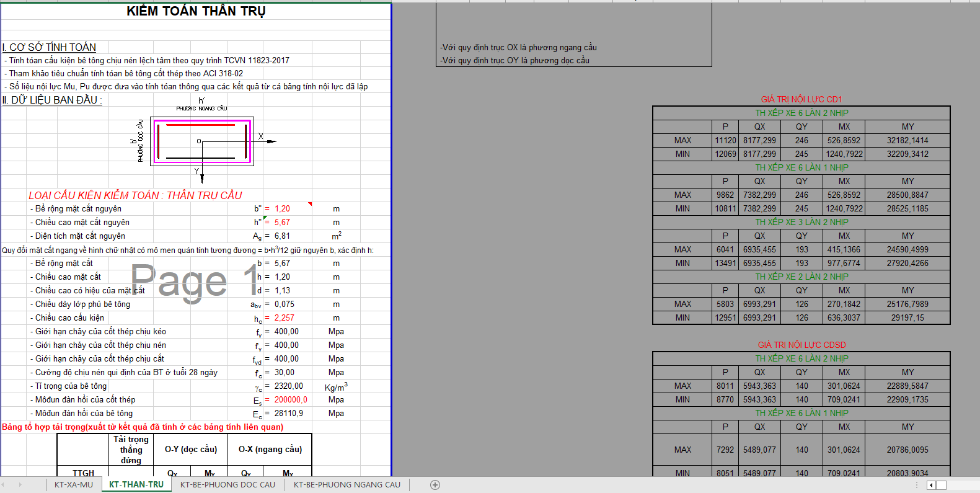Select the h'' height value 5,67 cell
The width and height of the screenshot is (980, 493).
pyautogui.click(x=283, y=223)
